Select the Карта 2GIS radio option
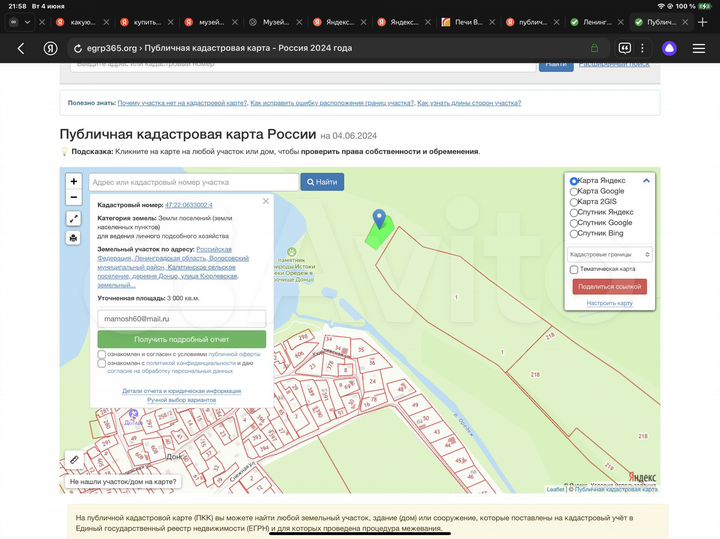Image resolution: width=720 pixels, height=539 pixels. tap(574, 202)
